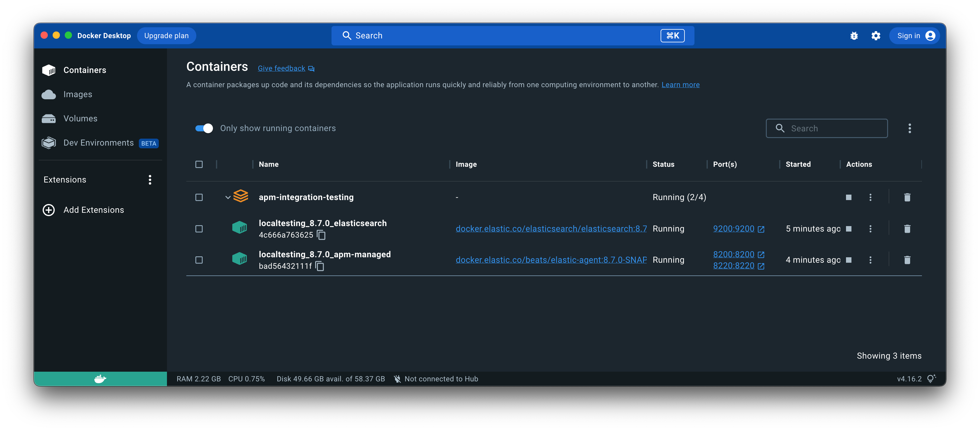Sort table by Status column
980x431 pixels.
point(663,164)
